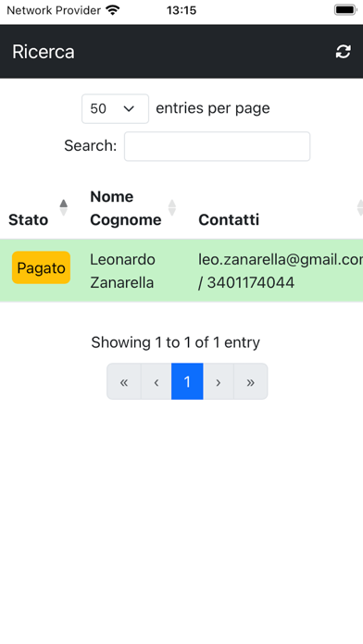This screenshot has height=644, width=363.
Task: Sort by Contatti column arrows
Action: click(x=359, y=207)
